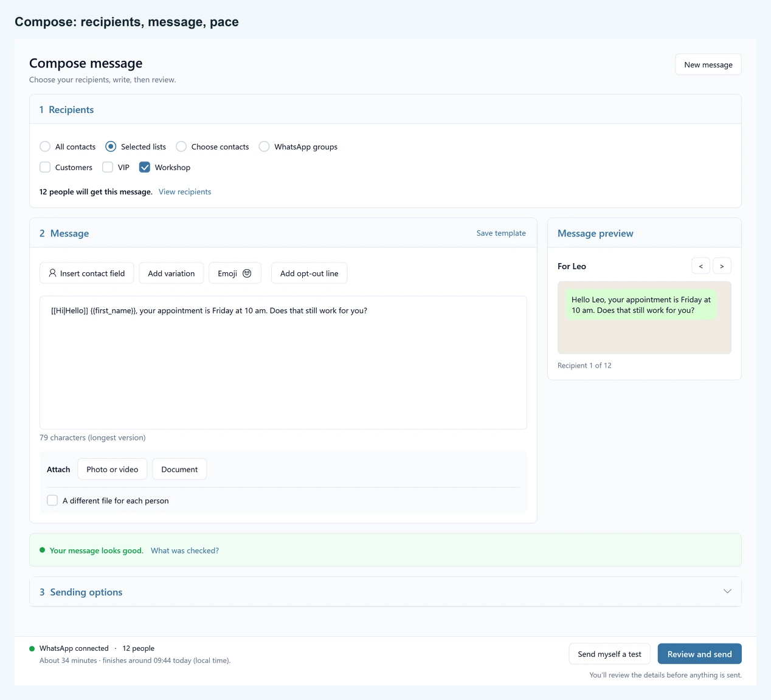The image size is (771, 700).
Task: Check the VIP list checkbox
Action: [x=108, y=167]
